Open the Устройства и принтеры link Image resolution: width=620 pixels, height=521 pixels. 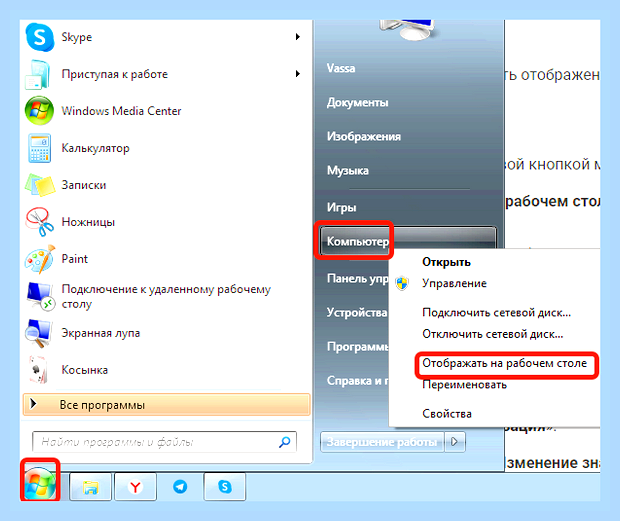357,312
